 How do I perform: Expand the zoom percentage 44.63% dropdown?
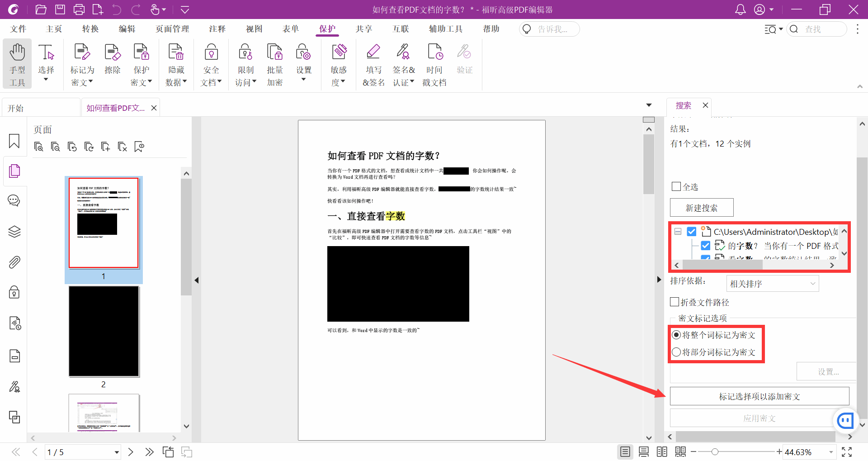pos(830,452)
